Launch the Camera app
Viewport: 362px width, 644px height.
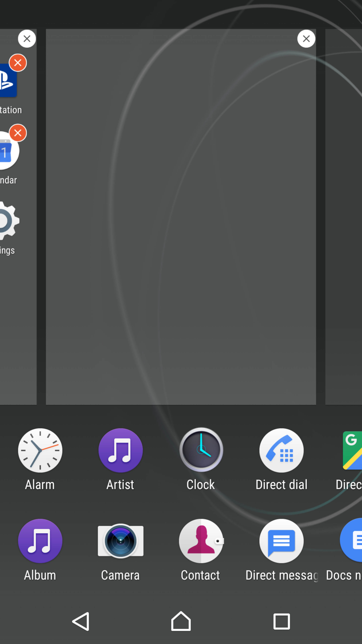pos(120,541)
